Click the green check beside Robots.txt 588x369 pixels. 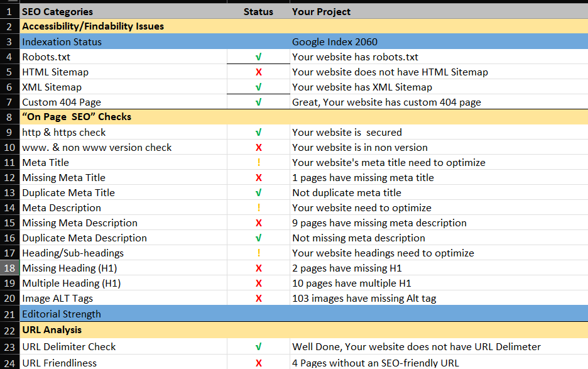[258, 57]
